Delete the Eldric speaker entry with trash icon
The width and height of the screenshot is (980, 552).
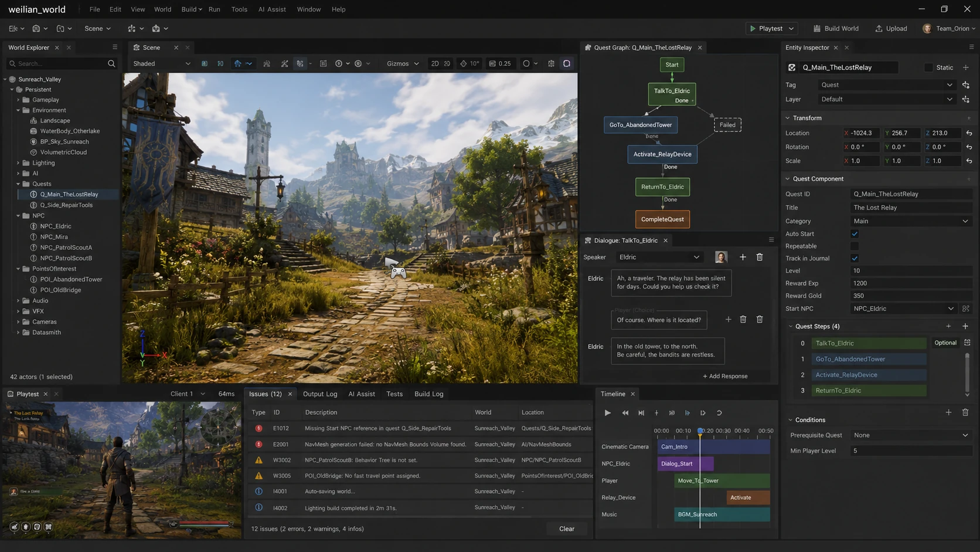click(x=760, y=257)
